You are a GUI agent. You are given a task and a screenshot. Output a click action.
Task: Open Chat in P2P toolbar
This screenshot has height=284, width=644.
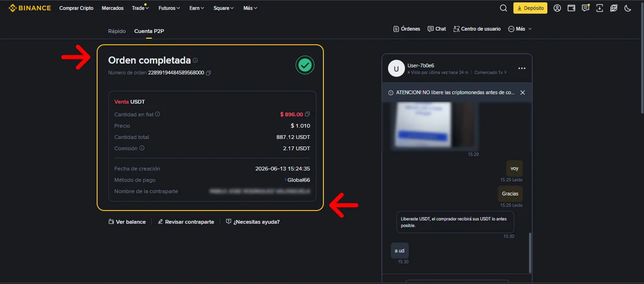click(x=437, y=29)
